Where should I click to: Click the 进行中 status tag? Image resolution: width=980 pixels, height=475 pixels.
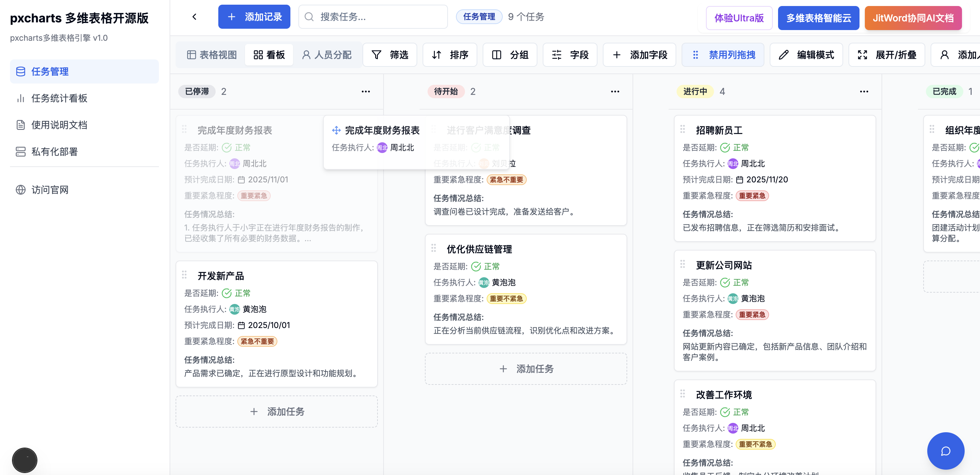(x=695, y=91)
